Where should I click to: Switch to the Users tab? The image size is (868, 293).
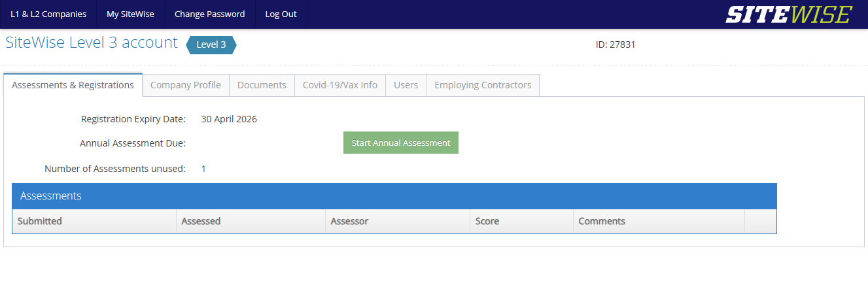[406, 85]
